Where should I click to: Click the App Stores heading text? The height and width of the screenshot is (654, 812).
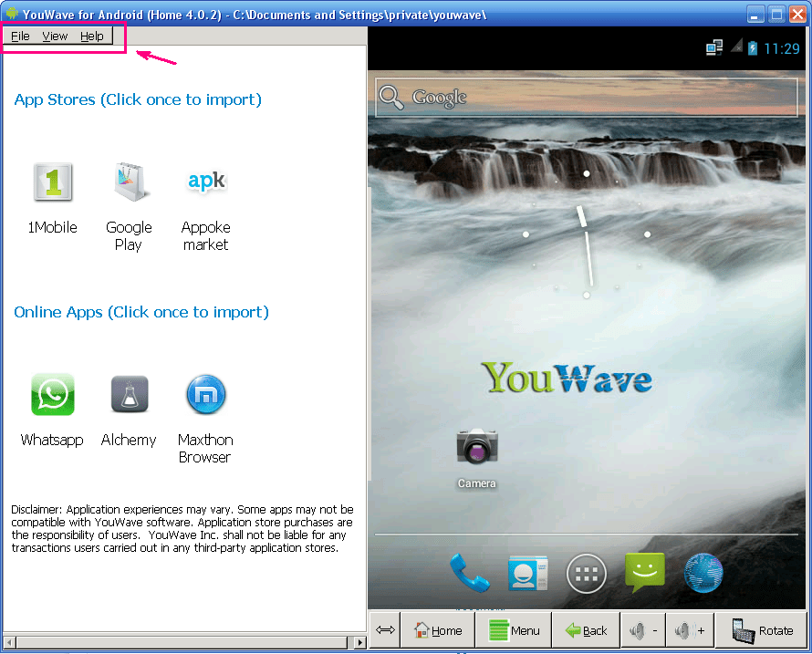click(x=138, y=99)
